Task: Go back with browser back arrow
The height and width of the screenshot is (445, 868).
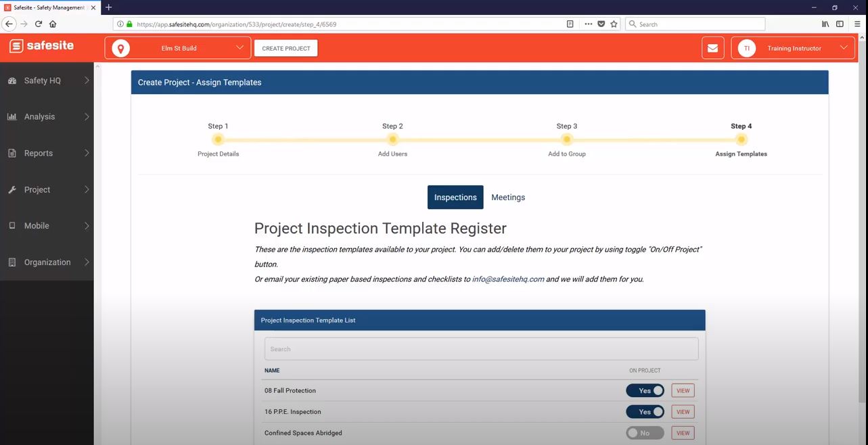Action: coord(9,24)
